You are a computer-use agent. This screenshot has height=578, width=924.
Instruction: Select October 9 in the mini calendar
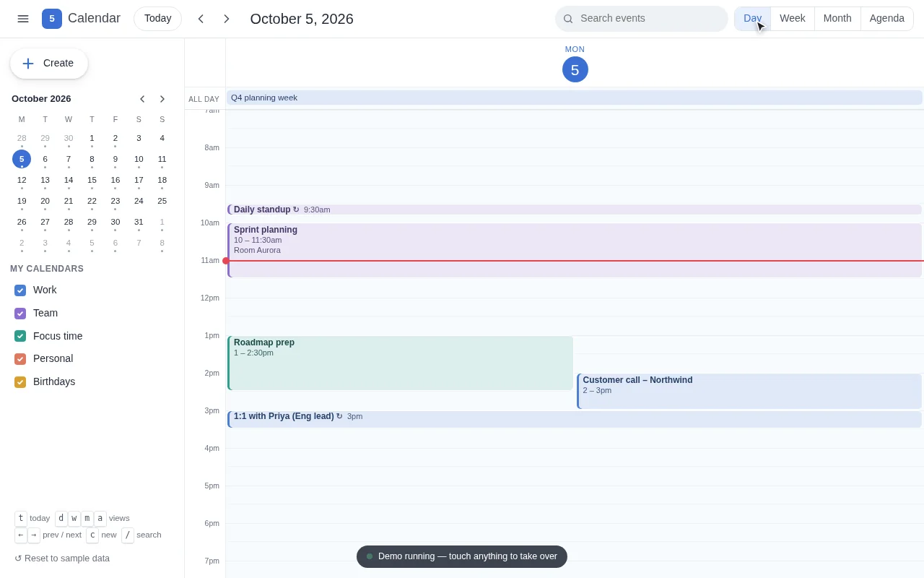click(x=115, y=159)
